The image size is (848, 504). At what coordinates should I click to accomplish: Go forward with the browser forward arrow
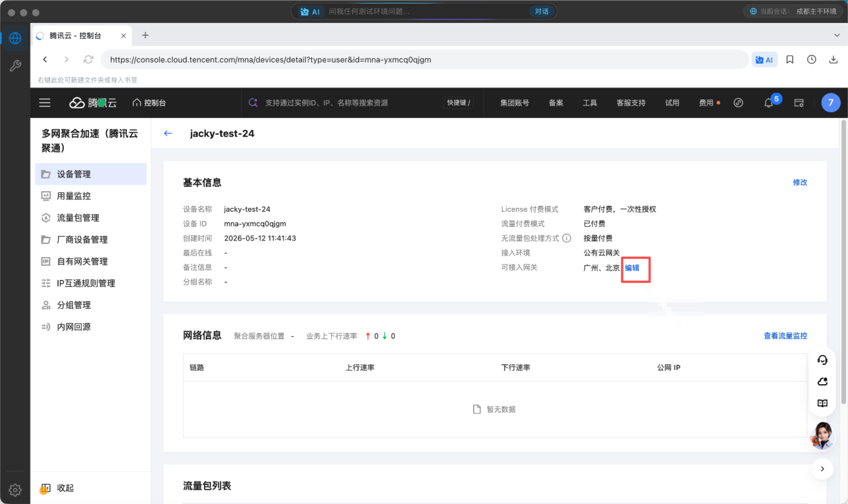67,59
